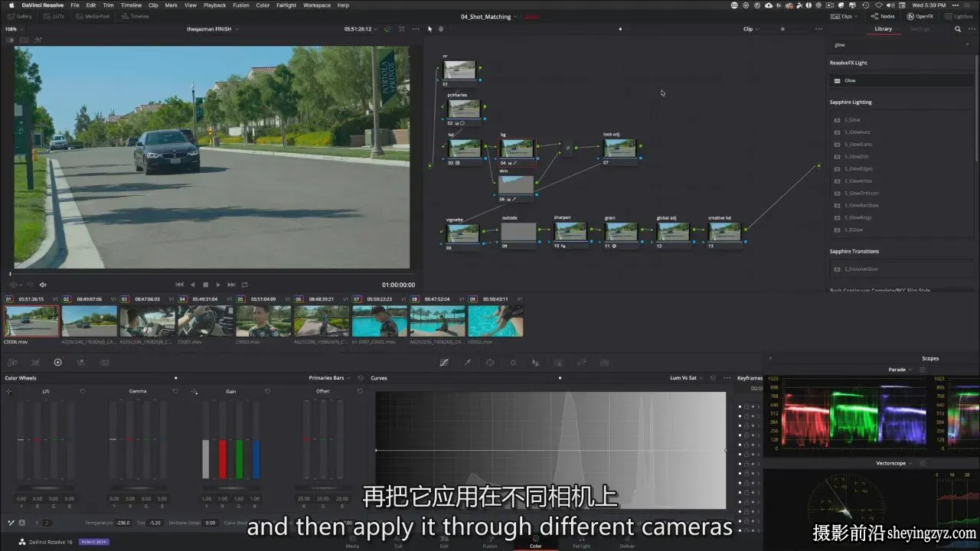
Task: Go to the Fairlight page
Action: tap(582, 542)
